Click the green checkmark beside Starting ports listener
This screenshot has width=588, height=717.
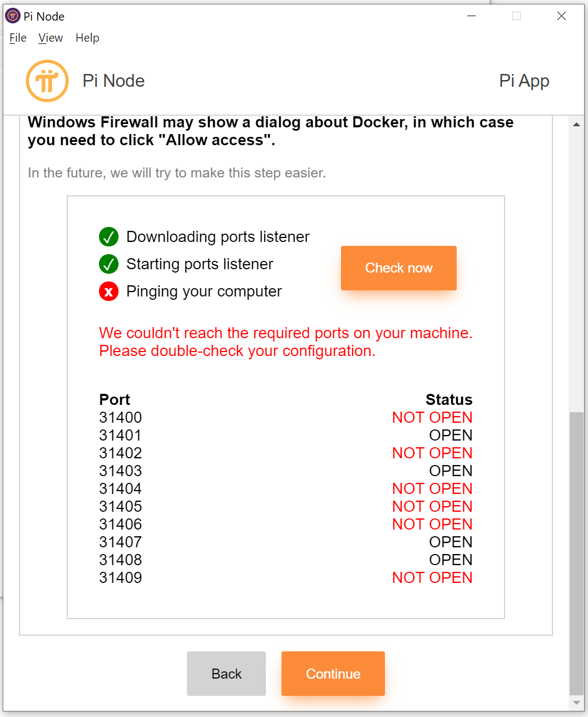tap(108, 264)
